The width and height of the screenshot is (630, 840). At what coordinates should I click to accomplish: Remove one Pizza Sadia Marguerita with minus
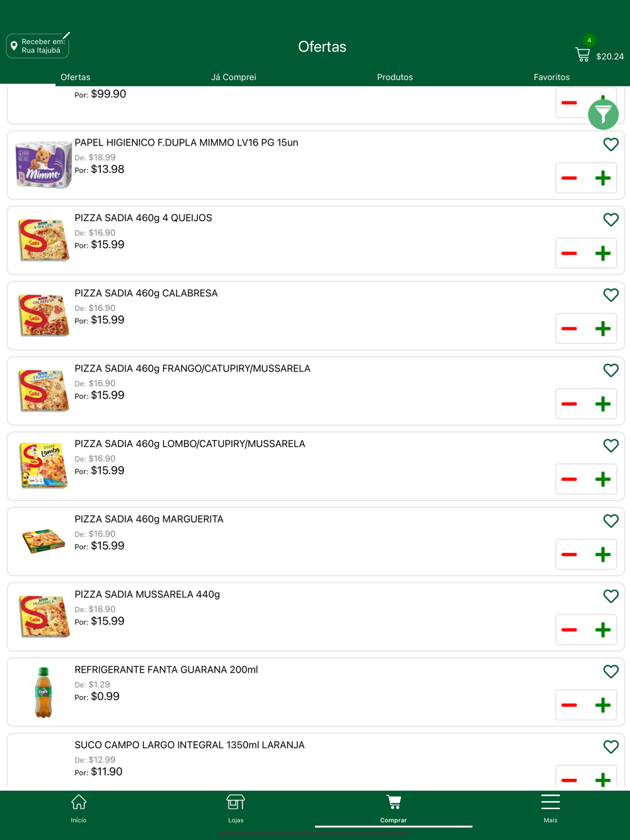pos(570,555)
